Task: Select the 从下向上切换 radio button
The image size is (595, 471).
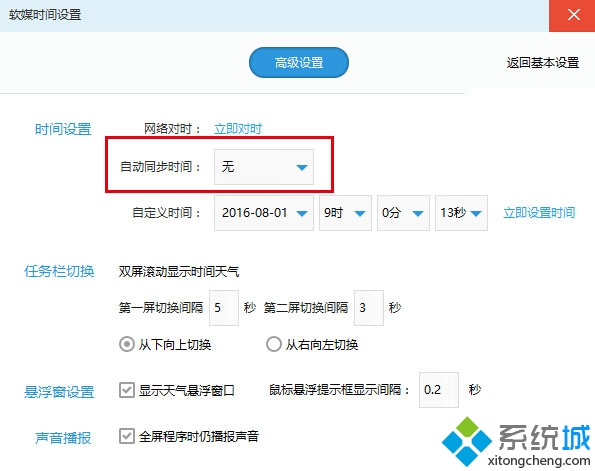Action: point(127,345)
